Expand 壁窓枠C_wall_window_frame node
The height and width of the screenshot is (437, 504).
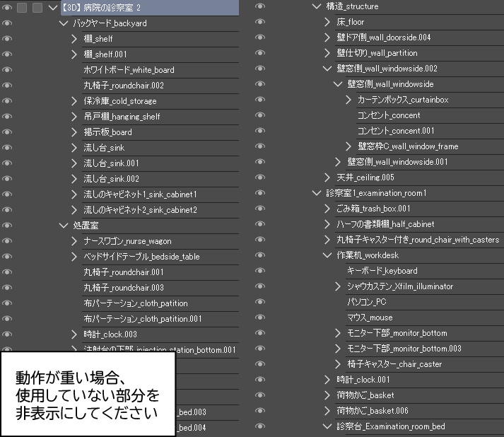tap(348, 146)
